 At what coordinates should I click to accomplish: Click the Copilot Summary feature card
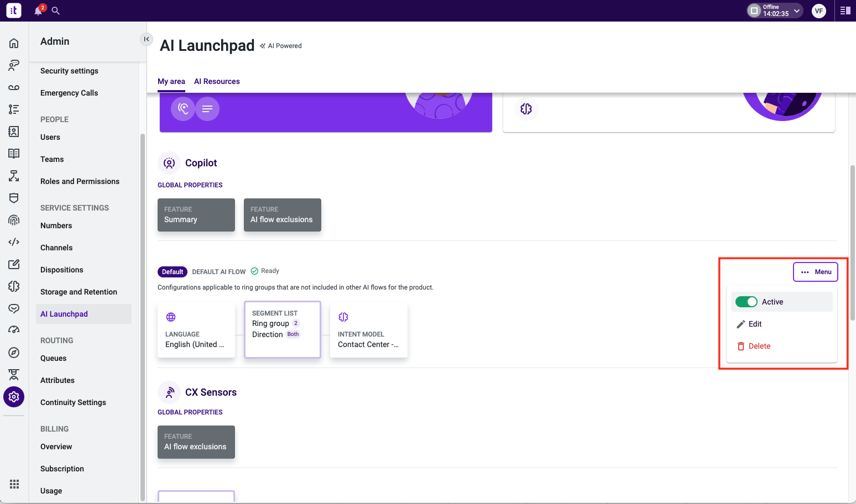click(196, 215)
